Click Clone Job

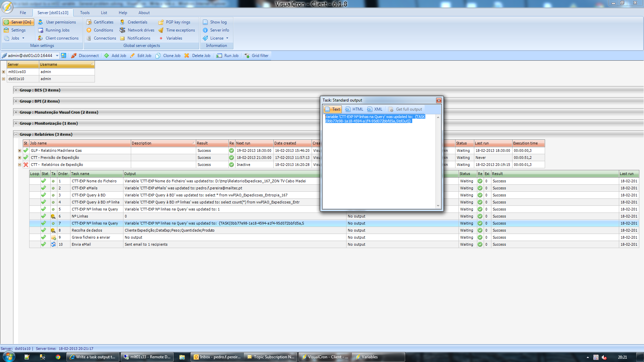(x=168, y=56)
